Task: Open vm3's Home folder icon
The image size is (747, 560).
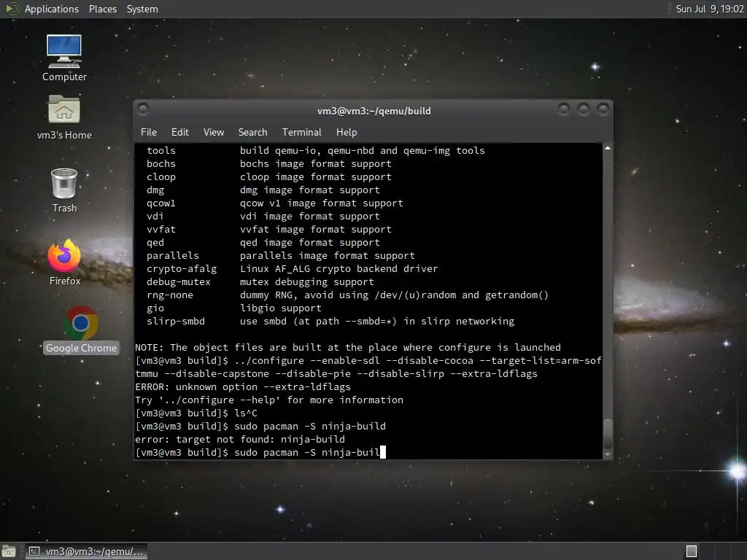Action: (x=64, y=117)
